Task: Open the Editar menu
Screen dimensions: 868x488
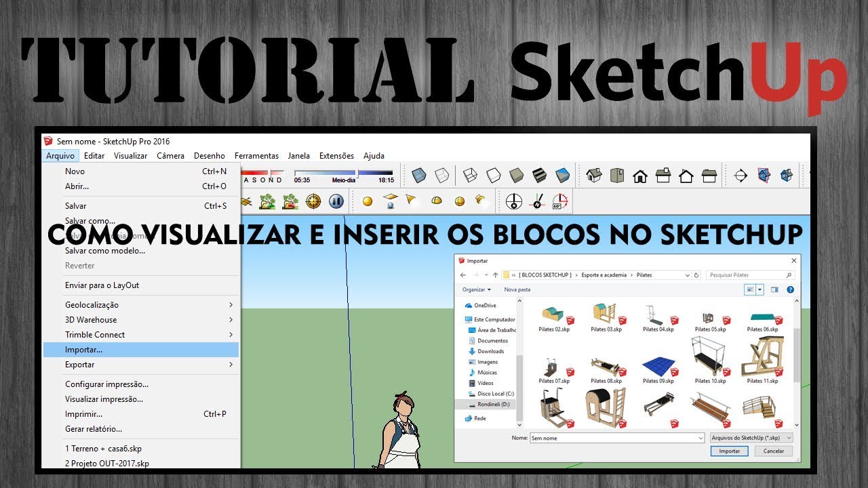Action: 94,156
